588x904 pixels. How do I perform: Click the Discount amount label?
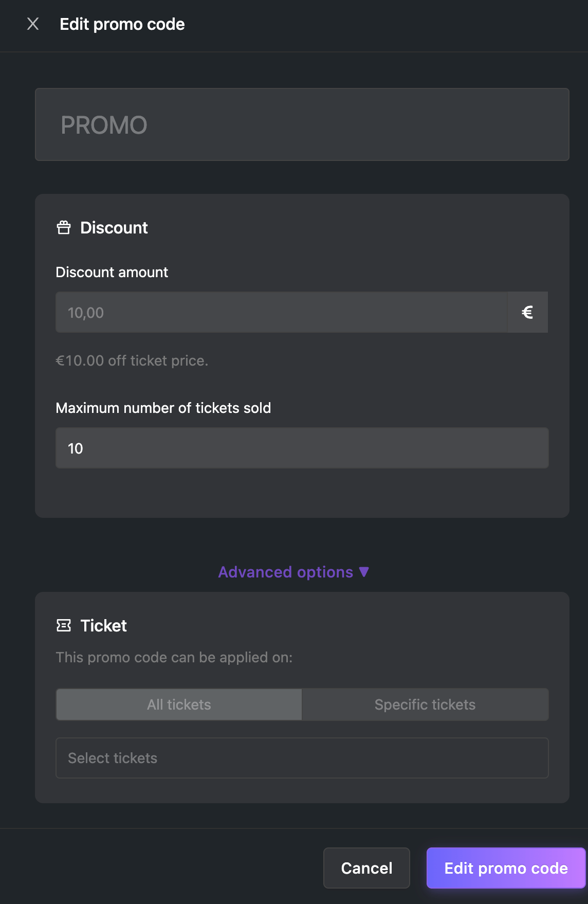112,272
